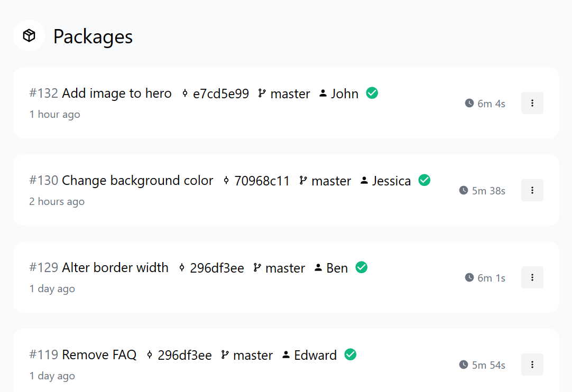This screenshot has width=572, height=392.
Task: Click commit icon beside e7cd5e99
Action: pyautogui.click(x=185, y=94)
